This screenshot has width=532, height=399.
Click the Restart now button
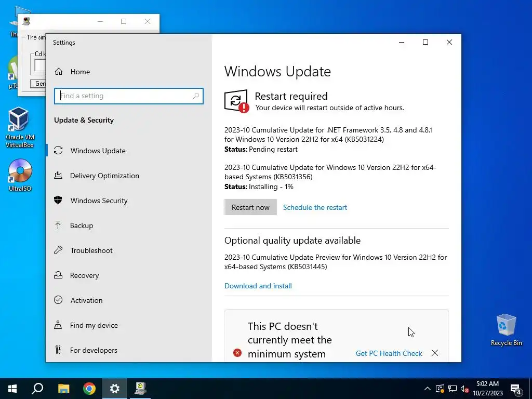(250, 207)
